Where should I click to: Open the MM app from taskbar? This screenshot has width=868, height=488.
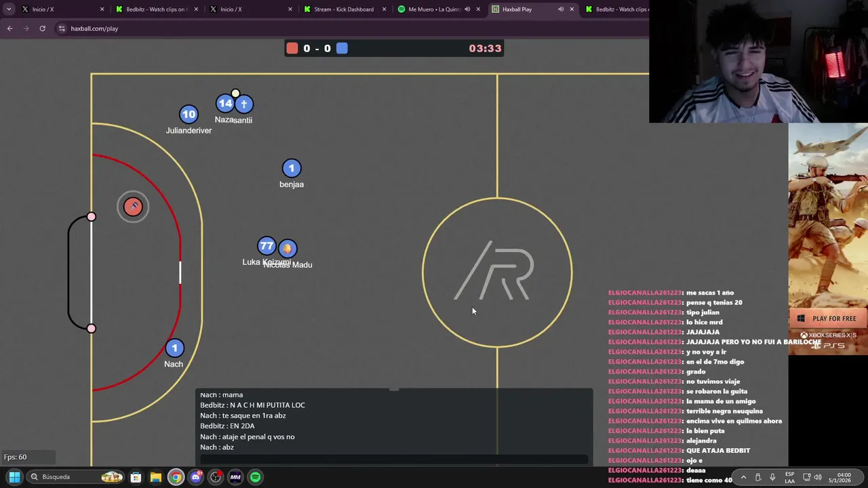tap(235, 477)
